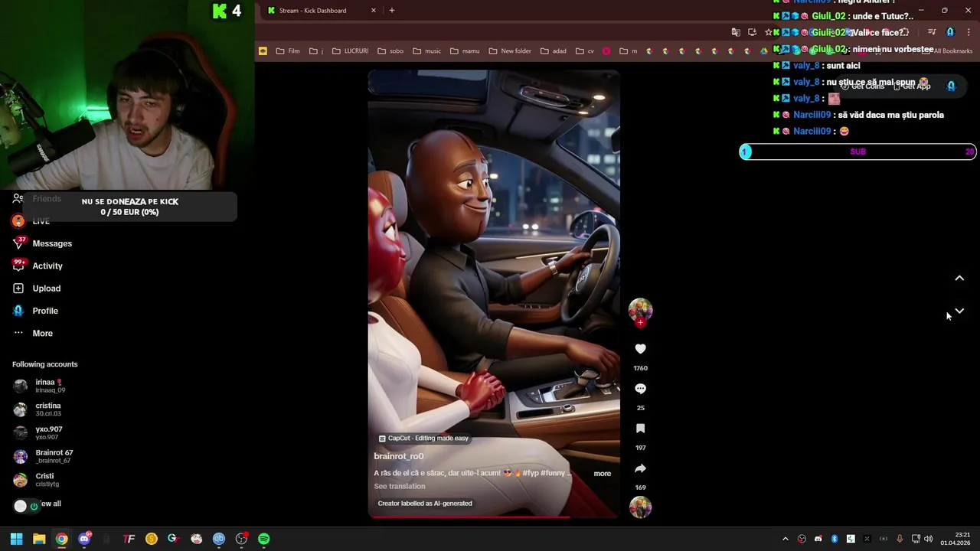This screenshot has width=980, height=551.
Task: Switch to Chrome on the taskbar
Action: click(61, 539)
